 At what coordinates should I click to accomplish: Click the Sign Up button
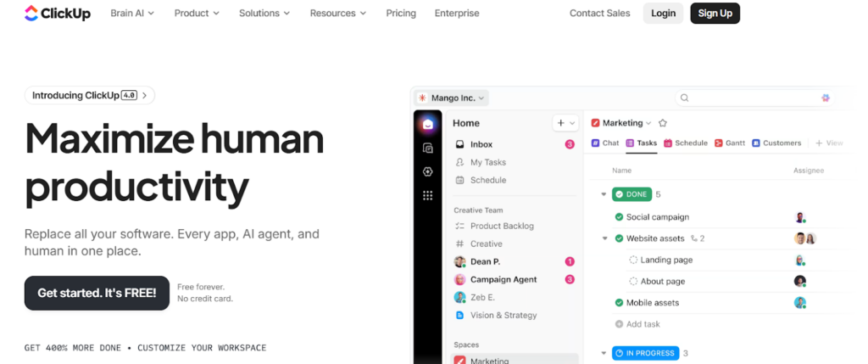pos(715,14)
